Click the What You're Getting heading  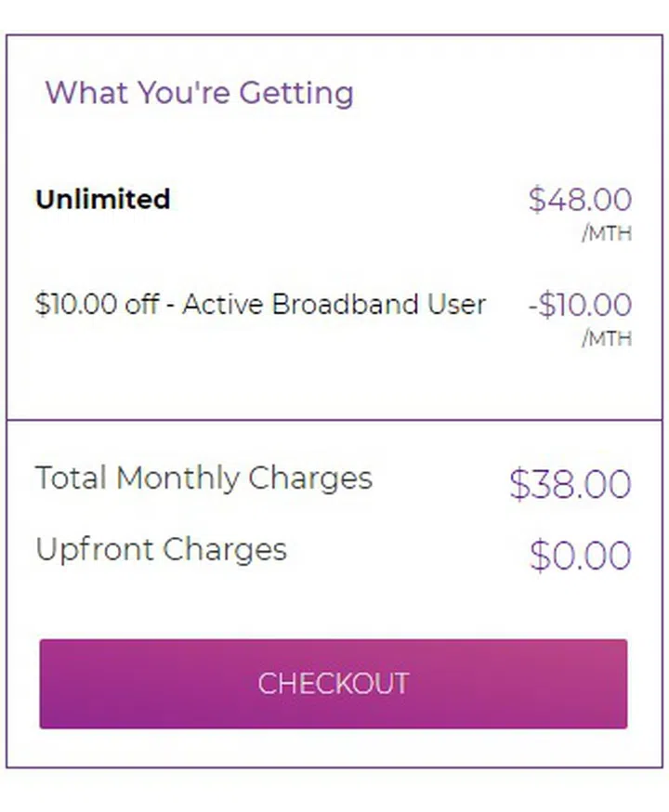200,93
